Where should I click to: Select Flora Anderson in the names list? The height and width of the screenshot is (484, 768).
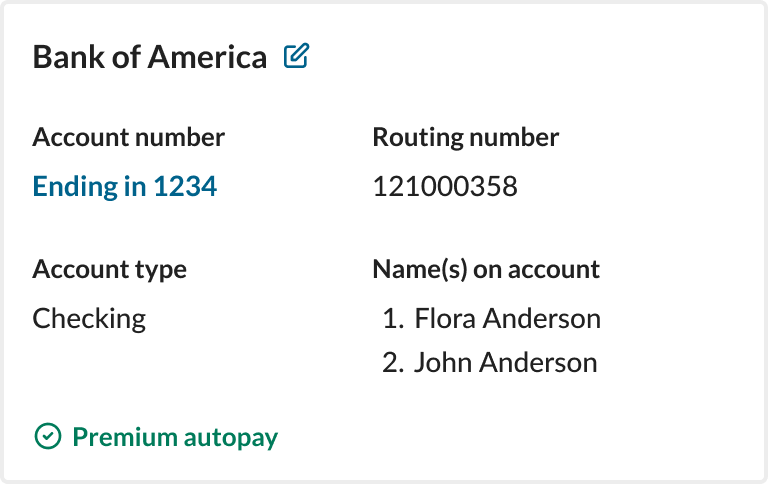tap(507, 318)
